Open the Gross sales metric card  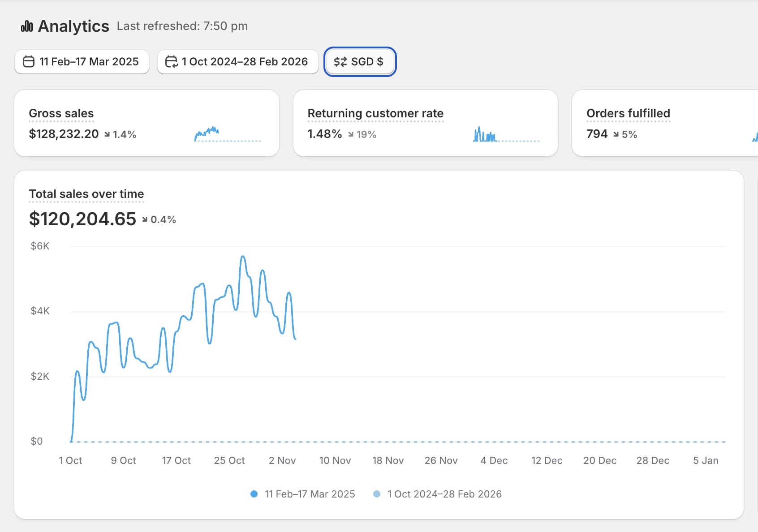pos(146,123)
